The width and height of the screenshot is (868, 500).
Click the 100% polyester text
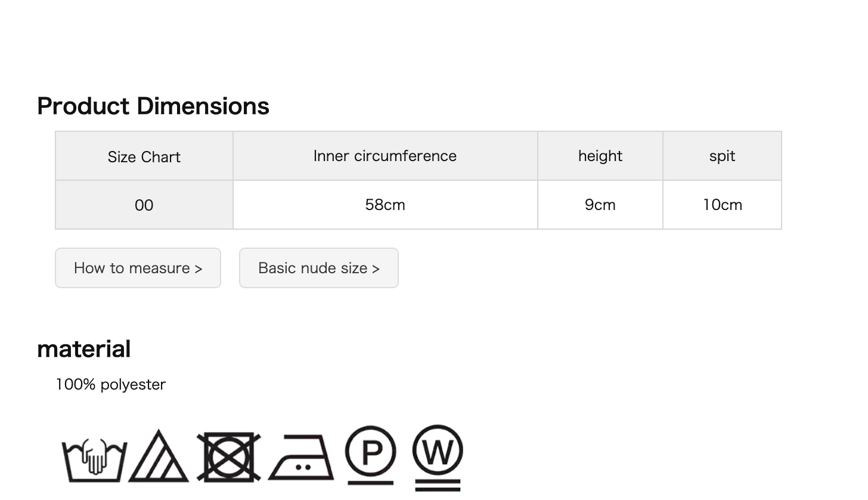(111, 384)
